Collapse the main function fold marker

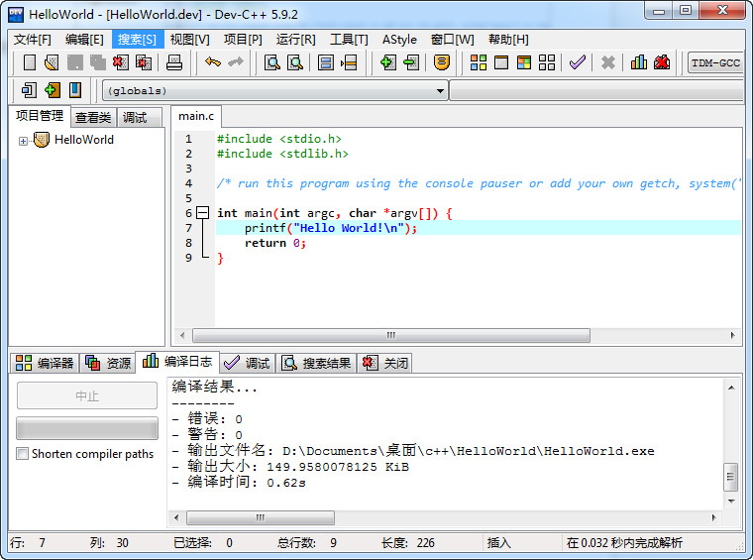click(203, 213)
